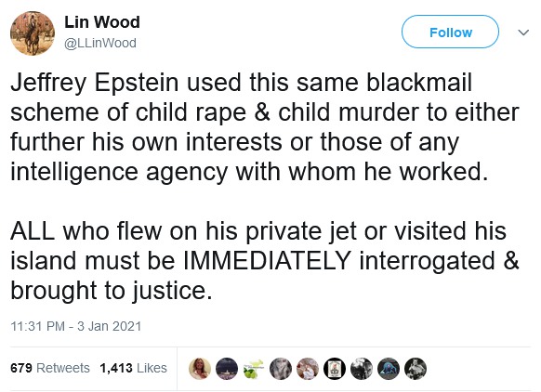
Task: Open the Lin Wood display name link
Action: click(x=102, y=22)
